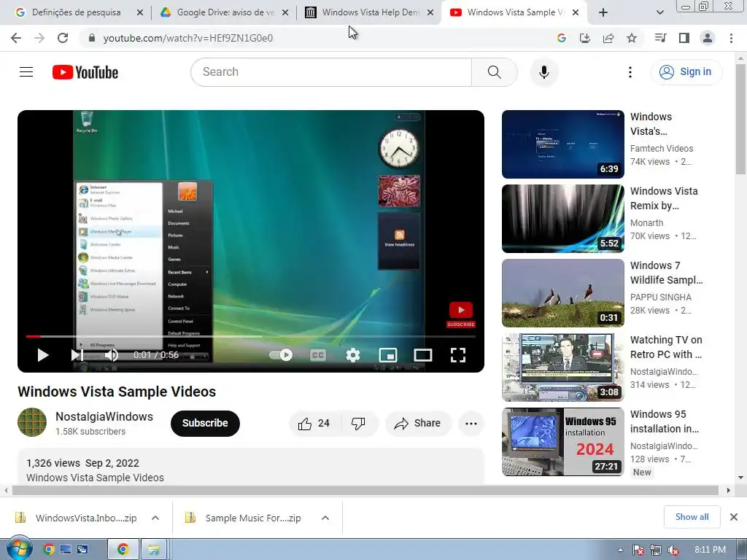Search with voice using the microphone
The height and width of the screenshot is (560, 747).
click(x=544, y=72)
